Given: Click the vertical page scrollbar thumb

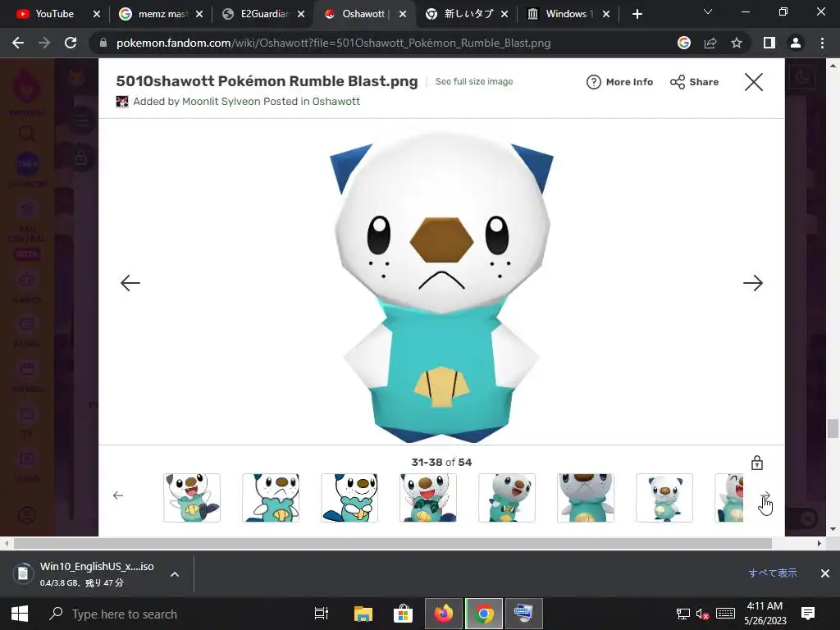Looking at the screenshot, I should click(x=833, y=428).
